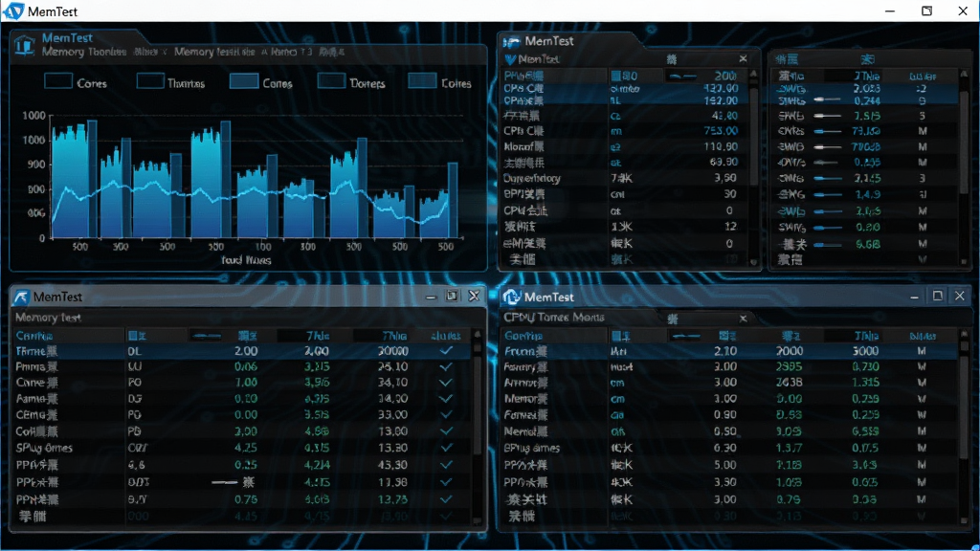Click the Thantes legend color swatch
This screenshot has width=980, height=551.
click(150, 81)
